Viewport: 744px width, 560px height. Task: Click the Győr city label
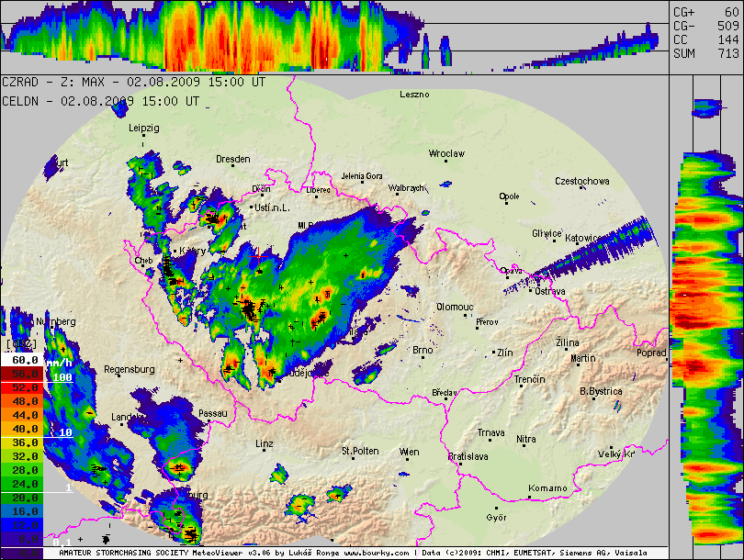click(x=496, y=518)
